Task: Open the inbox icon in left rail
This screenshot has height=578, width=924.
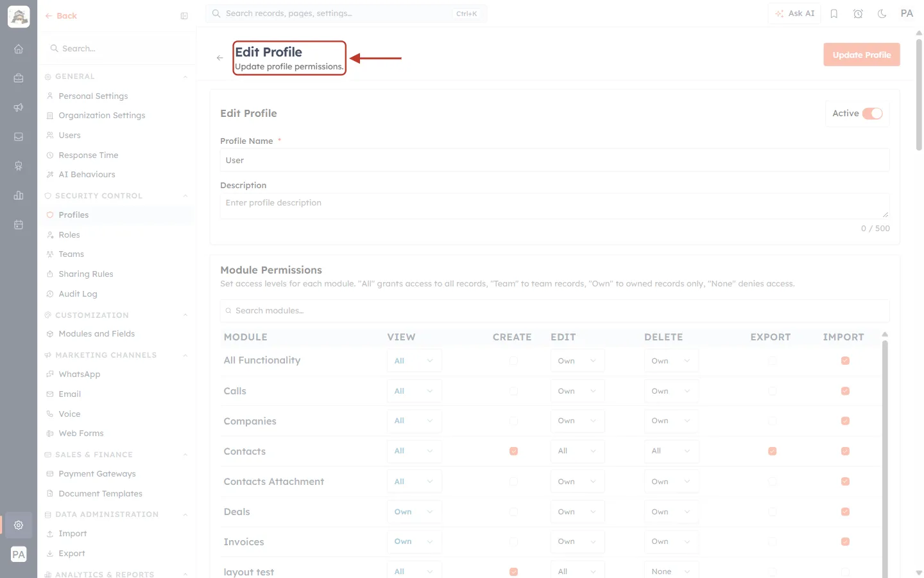Action: point(19,137)
